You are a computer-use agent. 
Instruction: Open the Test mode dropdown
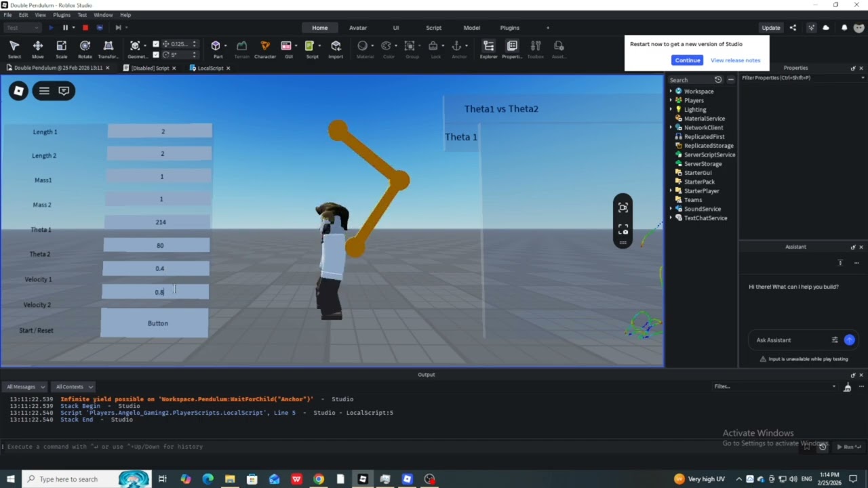[x=22, y=28]
